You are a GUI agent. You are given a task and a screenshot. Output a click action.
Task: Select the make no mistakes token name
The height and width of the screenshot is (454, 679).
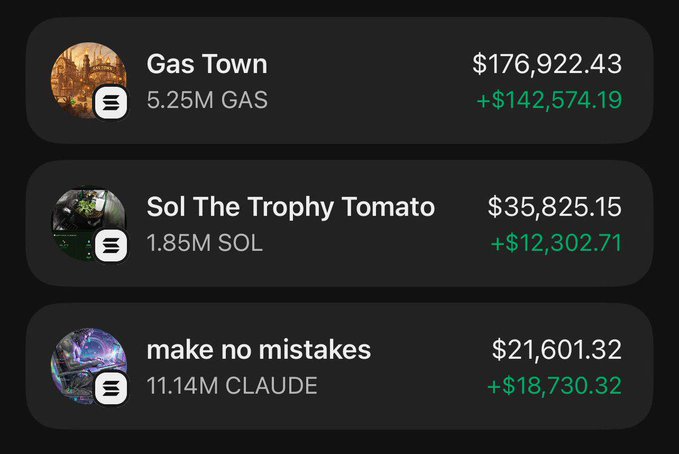click(x=259, y=350)
